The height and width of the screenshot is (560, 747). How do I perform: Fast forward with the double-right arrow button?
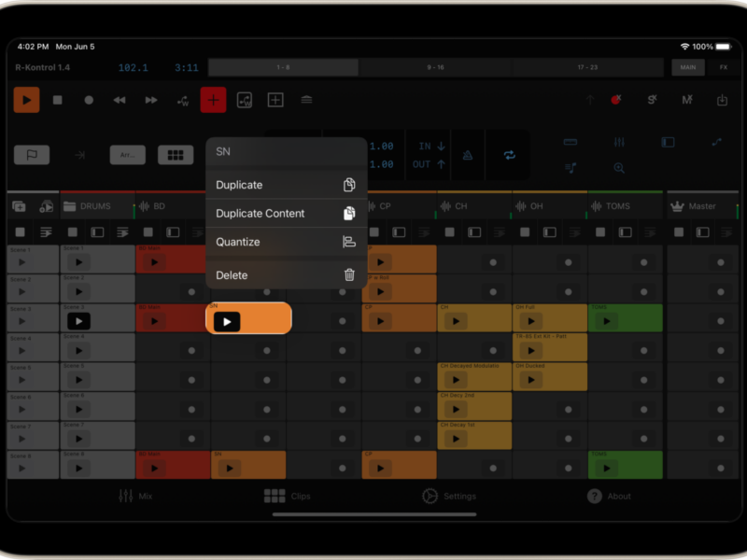pyautogui.click(x=151, y=100)
